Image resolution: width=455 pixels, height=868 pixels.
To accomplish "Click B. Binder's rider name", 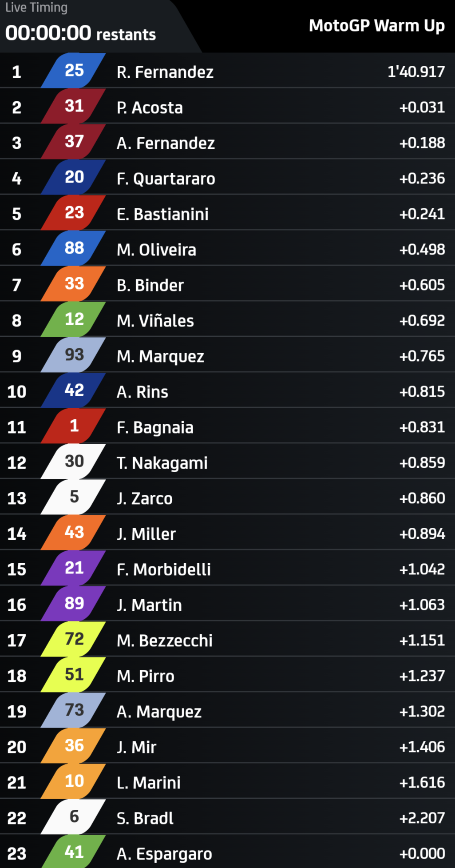I will point(150,285).
